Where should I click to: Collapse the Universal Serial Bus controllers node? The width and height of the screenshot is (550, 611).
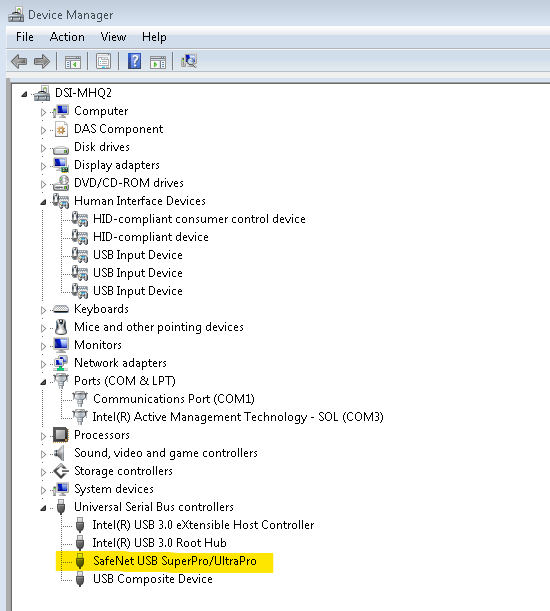click(x=43, y=508)
